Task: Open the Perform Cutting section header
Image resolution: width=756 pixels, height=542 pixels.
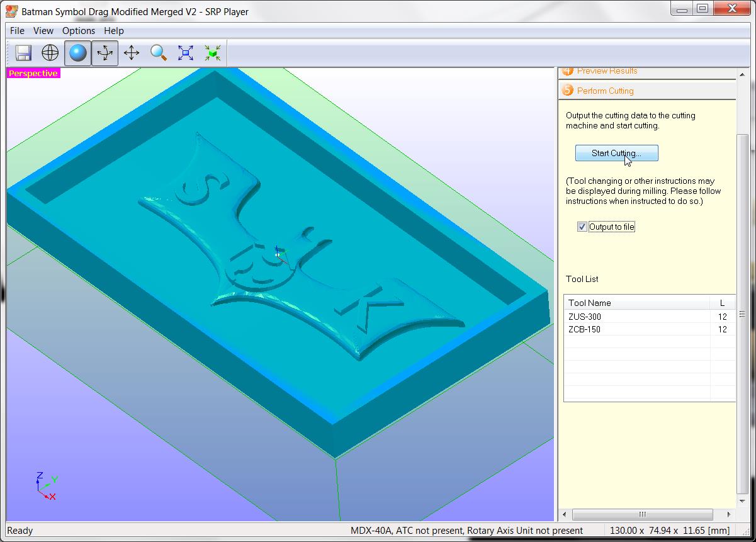Action: coord(646,91)
